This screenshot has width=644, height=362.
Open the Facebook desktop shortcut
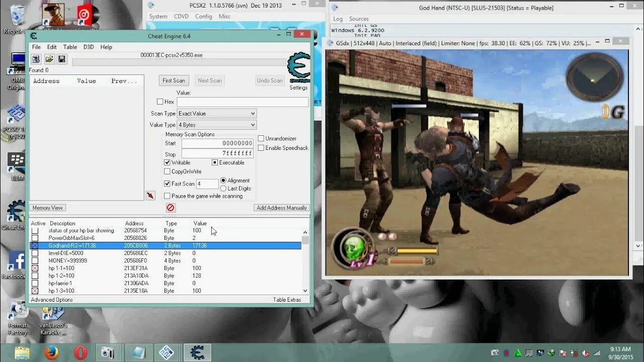[x=15, y=265]
